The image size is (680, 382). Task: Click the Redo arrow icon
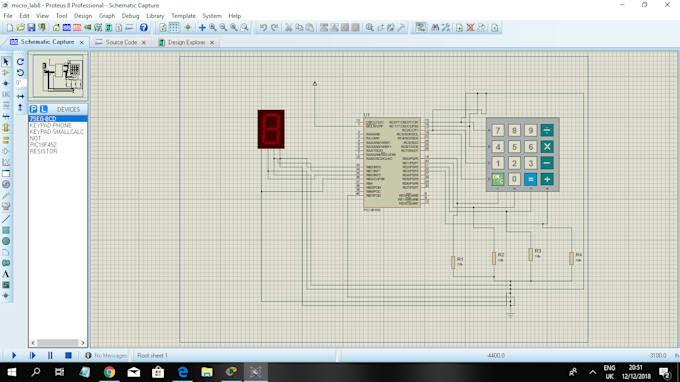click(x=274, y=28)
